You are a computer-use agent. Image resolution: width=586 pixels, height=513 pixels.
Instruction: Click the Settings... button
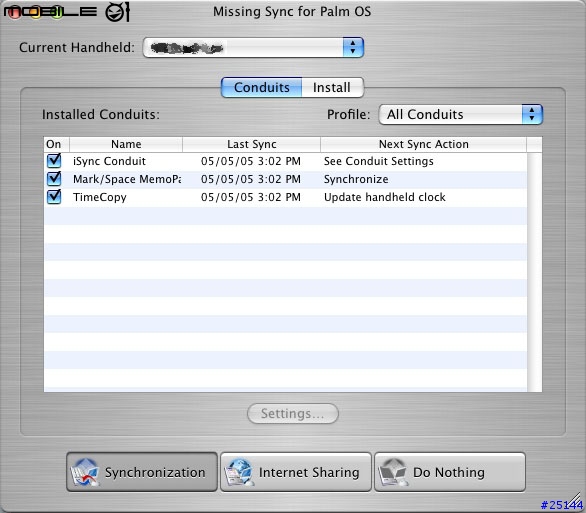[293, 414]
